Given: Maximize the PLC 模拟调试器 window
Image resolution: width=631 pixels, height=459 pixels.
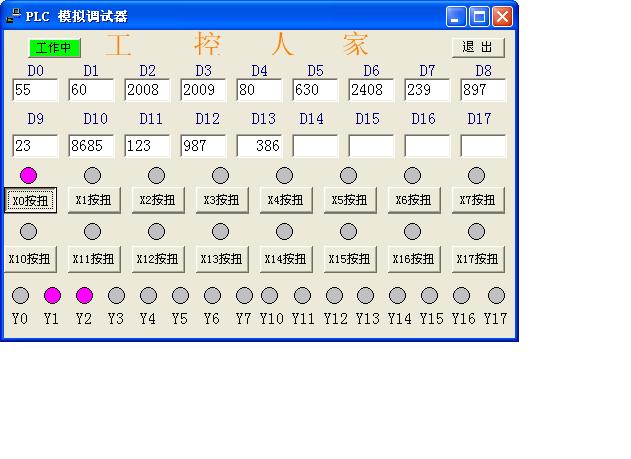Looking at the screenshot, I should [x=479, y=16].
